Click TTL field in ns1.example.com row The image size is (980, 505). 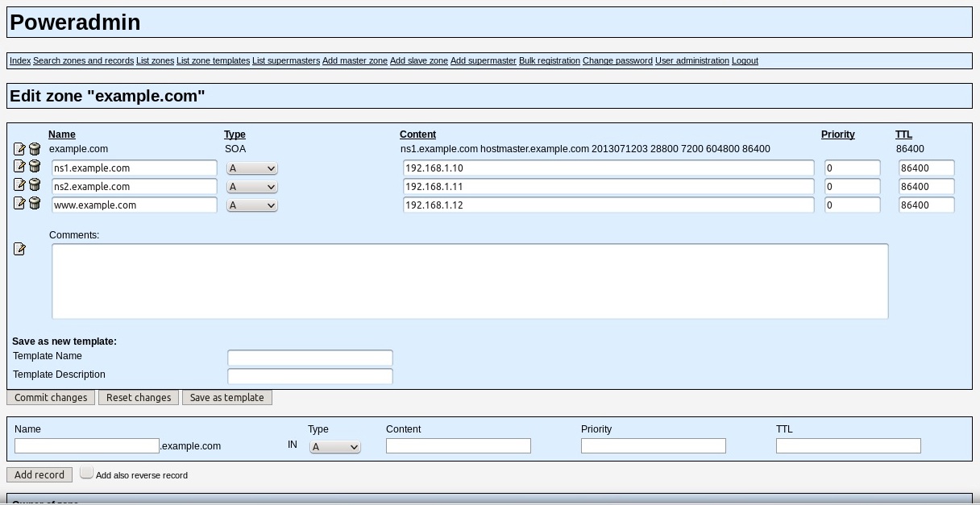[x=927, y=168]
